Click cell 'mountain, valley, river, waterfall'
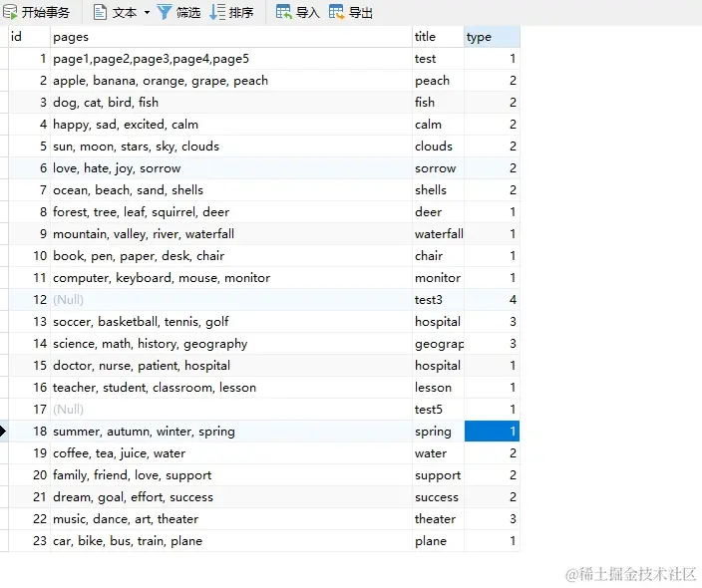This screenshot has height=588, width=702. click(x=231, y=234)
